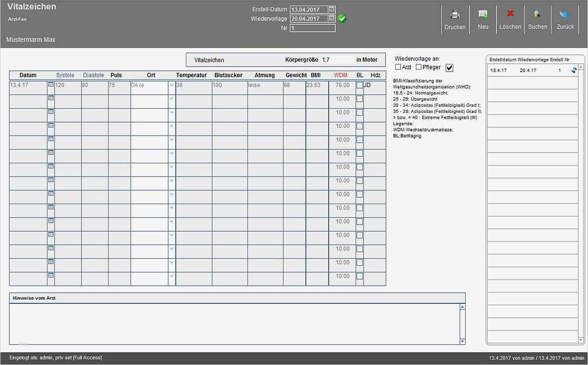Image resolution: width=588 pixels, height=365 pixels.
Task: Click into the Wiedervorlage date field 20.04.2017
Action: point(309,19)
